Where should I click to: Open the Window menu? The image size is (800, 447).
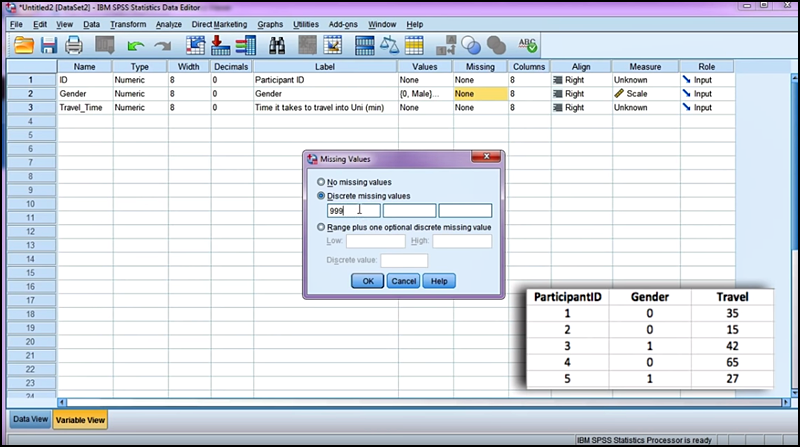(382, 24)
